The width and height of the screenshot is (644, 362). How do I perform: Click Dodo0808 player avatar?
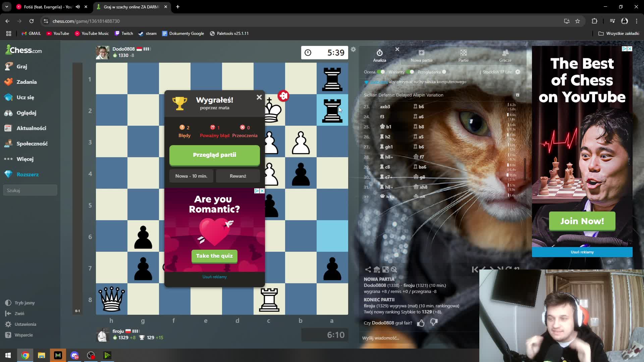tap(103, 53)
